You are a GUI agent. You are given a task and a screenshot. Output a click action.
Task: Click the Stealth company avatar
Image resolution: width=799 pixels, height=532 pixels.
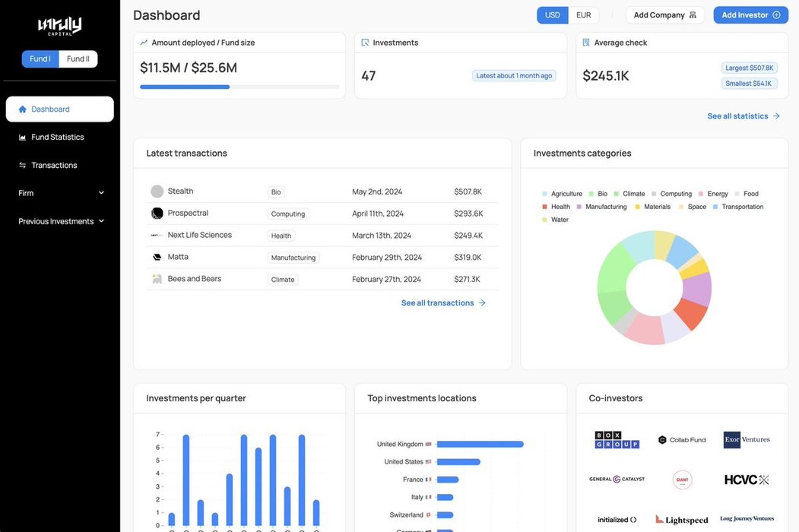157,192
